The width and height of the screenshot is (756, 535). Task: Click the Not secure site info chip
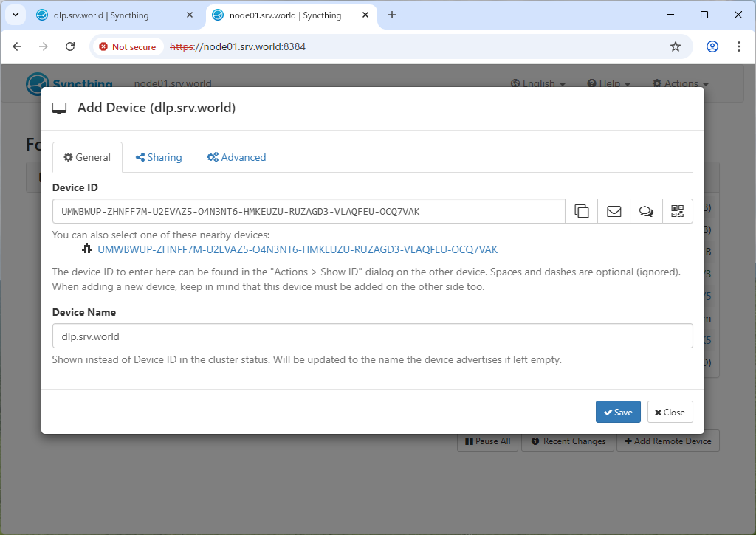point(127,46)
